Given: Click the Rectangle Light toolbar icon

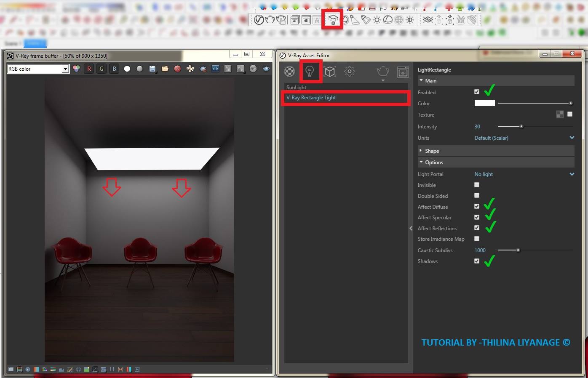Looking at the screenshot, I should tap(333, 19).
